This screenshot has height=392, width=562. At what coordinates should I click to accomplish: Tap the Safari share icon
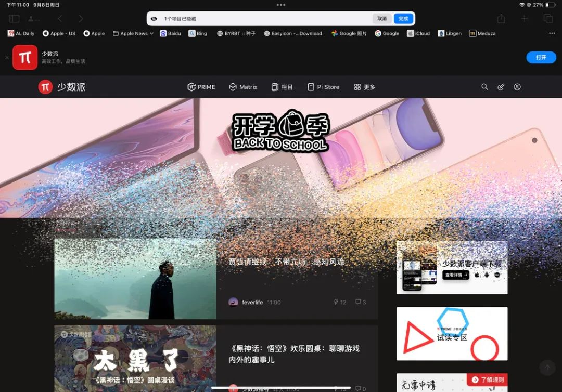[x=501, y=19]
